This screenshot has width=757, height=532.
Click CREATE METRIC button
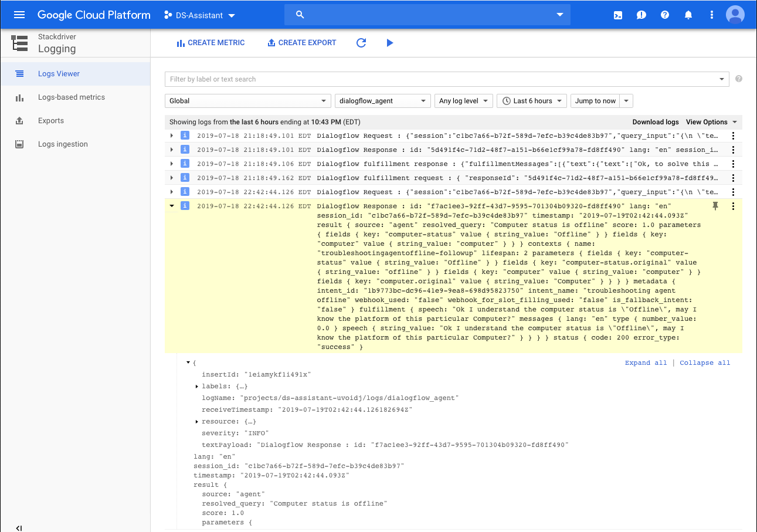coord(211,43)
